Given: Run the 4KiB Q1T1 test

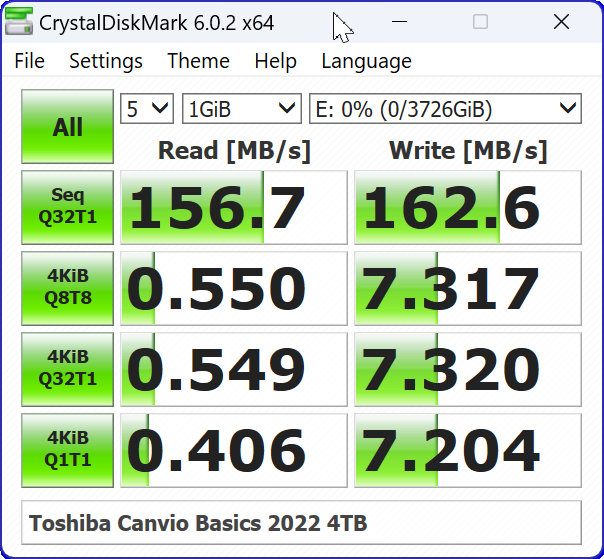Looking at the screenshot, I should 67,450.
